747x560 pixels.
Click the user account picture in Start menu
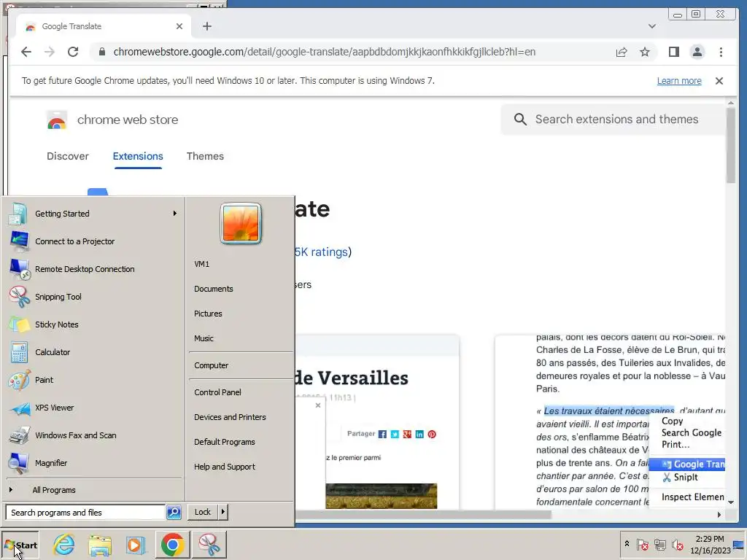[241, 223]
